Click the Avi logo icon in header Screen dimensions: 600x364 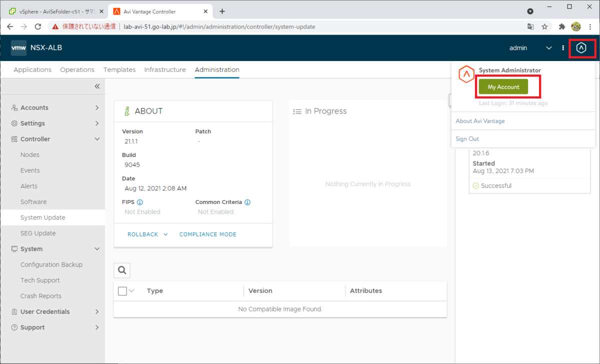tap(580, 48)
